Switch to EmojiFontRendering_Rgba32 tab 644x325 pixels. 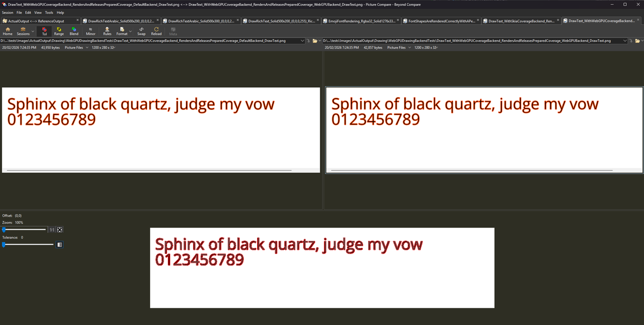(x=361, y=21)
